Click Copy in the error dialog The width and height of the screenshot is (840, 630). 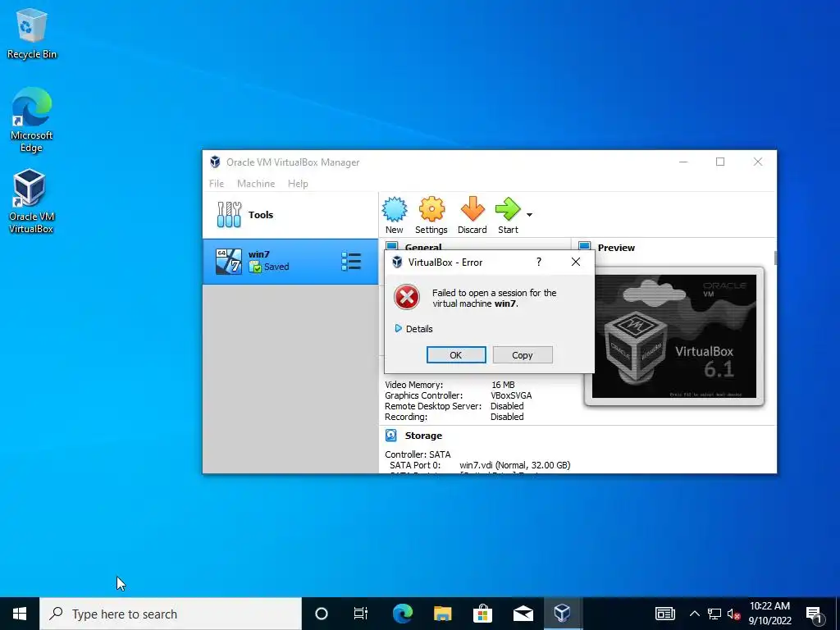coord(523,354)
